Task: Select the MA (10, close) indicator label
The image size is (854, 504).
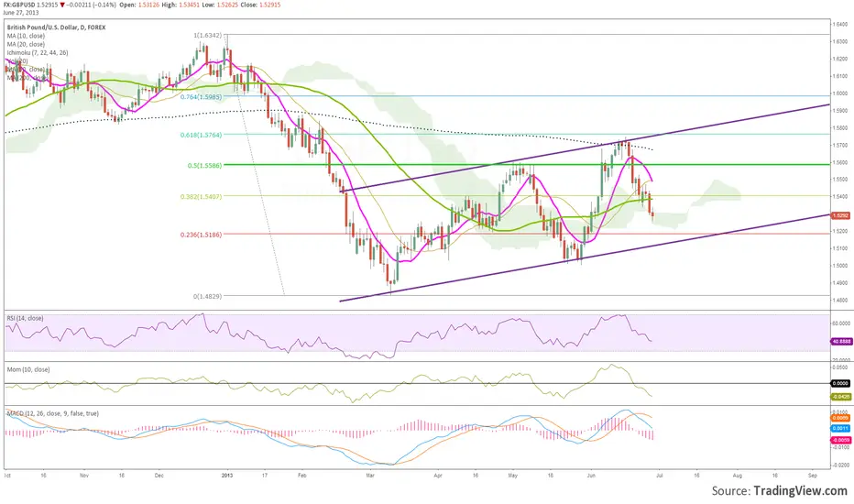Action: (x=26, y=36)
